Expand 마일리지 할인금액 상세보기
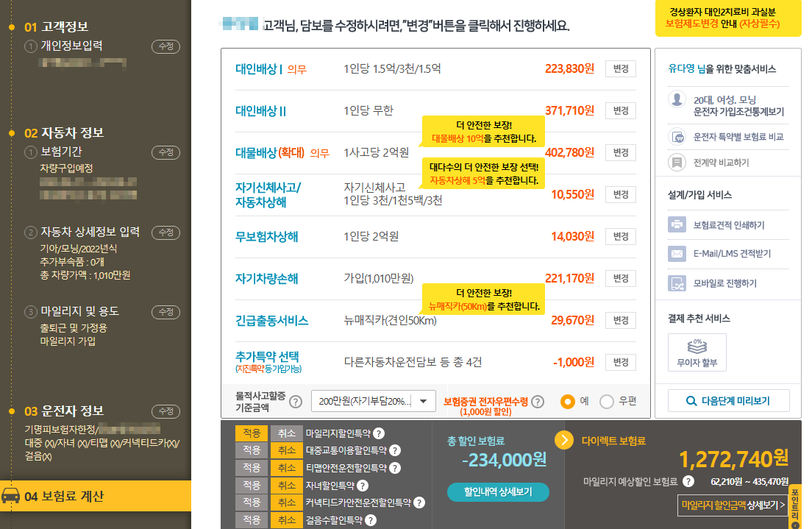 click(x=733, y=504)
